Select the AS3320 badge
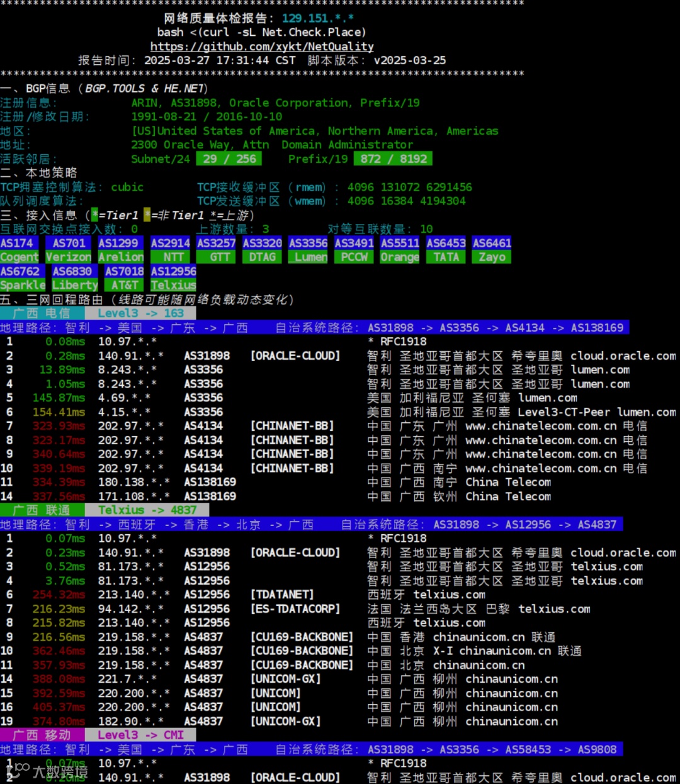Image resolution: width=680 pixels, height=784 pixels. (x=262, y=243)
